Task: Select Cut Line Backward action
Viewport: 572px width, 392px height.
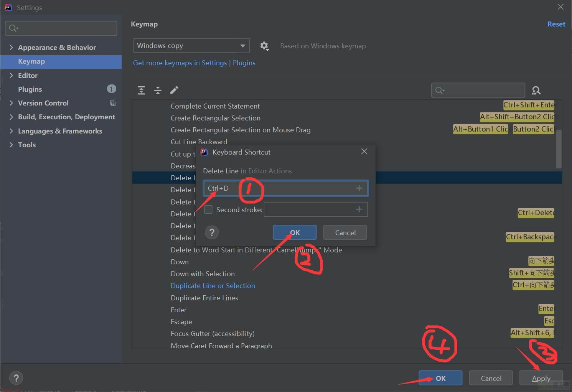Action: [x=199, y=142]
